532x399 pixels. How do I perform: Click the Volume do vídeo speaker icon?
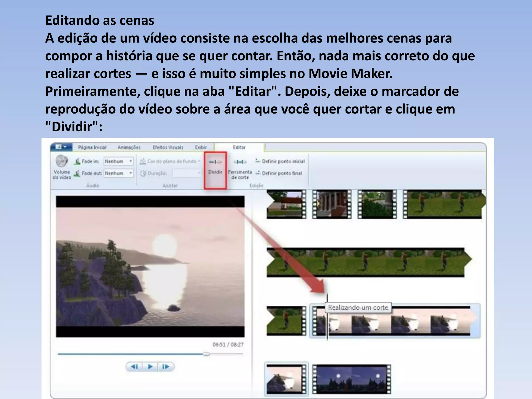coord(62,161)
